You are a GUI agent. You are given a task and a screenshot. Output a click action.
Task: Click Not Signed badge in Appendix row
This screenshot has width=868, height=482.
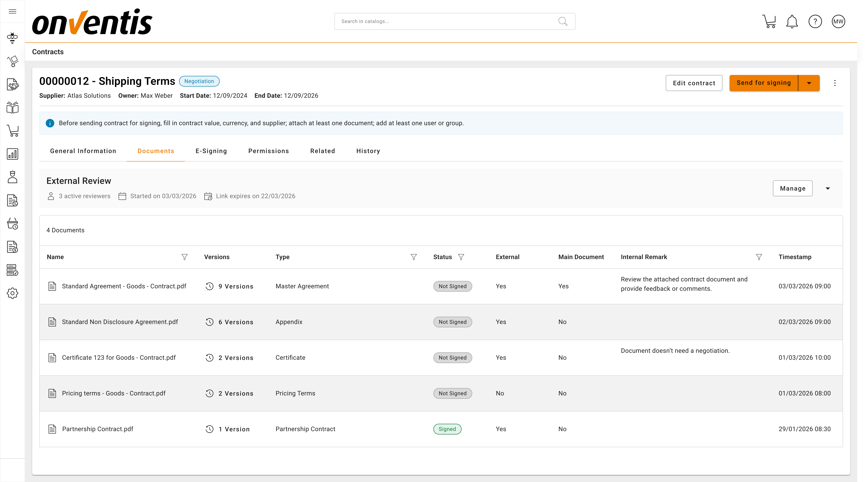click(x=453, y=322)
